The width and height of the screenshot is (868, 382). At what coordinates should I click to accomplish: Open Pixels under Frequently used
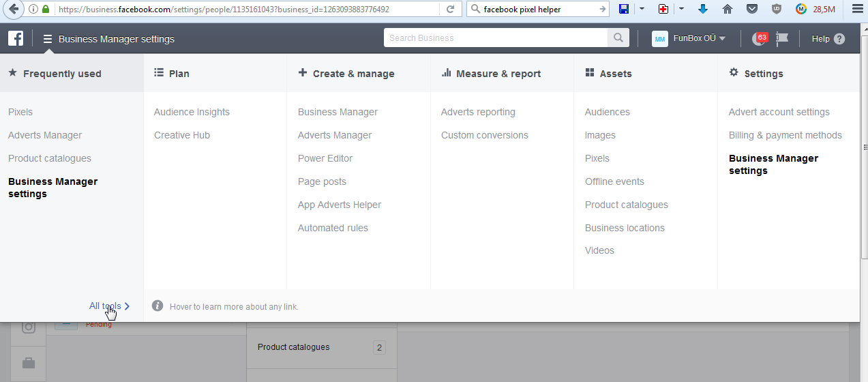[20, 112]
